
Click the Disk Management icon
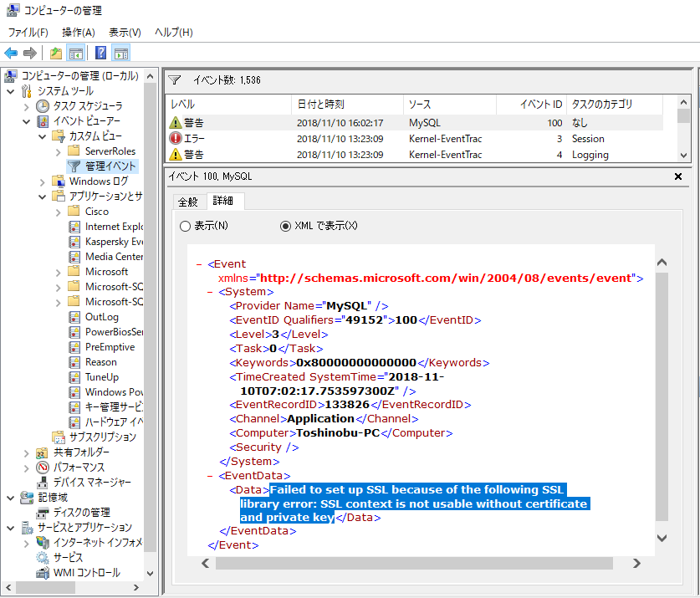coord(43,512)
